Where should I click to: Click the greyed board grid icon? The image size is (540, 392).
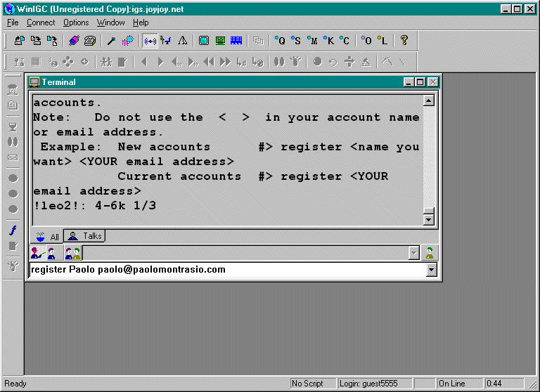pos(36,62)
